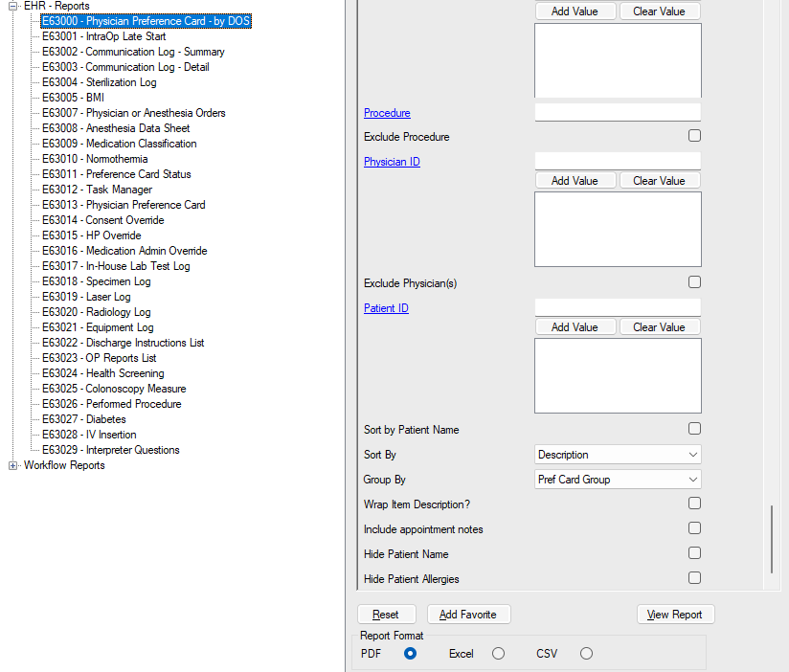The width and height of the screenshot is (789, 672).
Task: Open the Procedure link
Action: 386,112
